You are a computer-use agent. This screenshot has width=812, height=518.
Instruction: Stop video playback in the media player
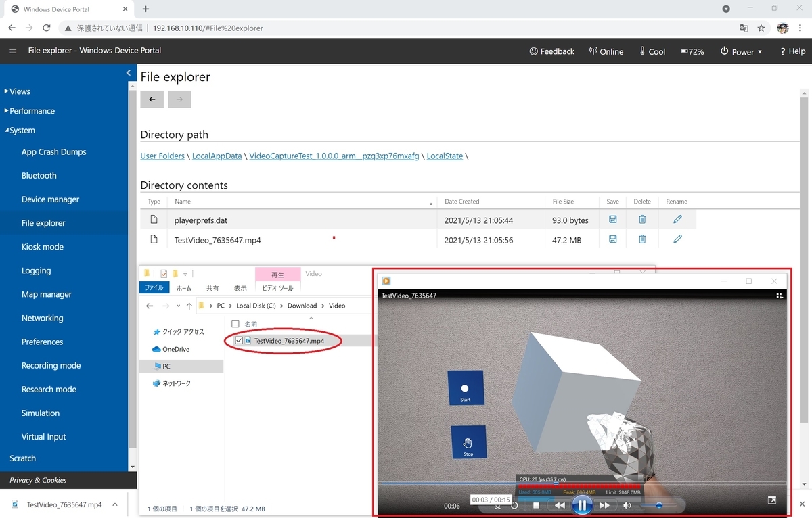click(536, 505)
